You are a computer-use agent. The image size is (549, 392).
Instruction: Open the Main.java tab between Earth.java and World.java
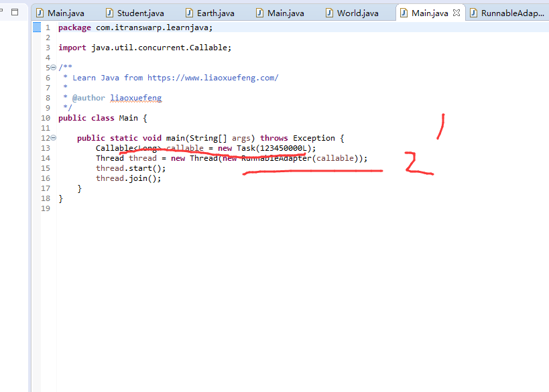coord(280,13)
